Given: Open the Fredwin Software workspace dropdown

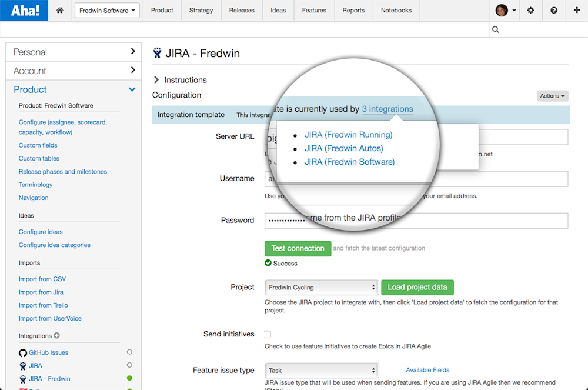Looking at the screenshot, I should (x=106, y=10).
